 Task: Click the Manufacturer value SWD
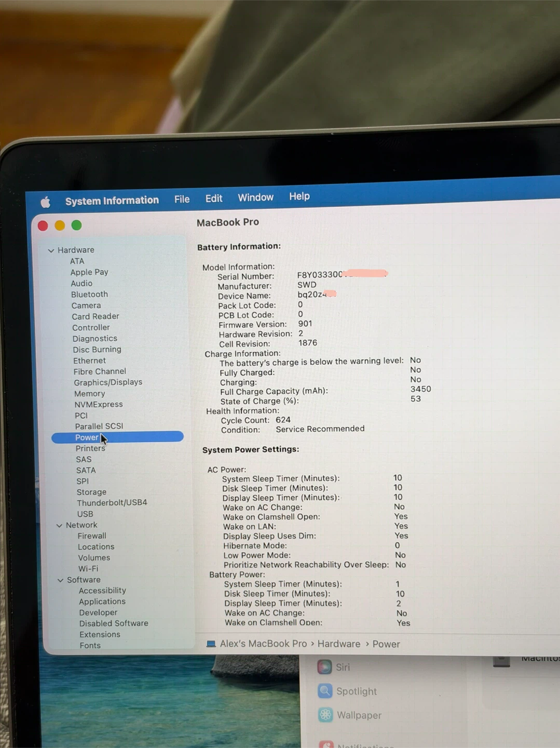pyautogui.click(x=307, y=285)
